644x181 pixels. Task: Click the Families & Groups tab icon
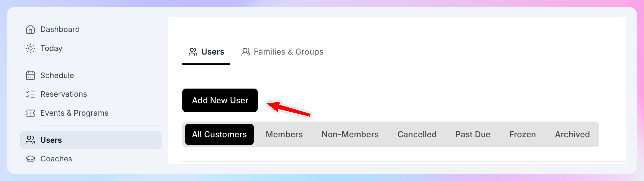tap(245, 52)
